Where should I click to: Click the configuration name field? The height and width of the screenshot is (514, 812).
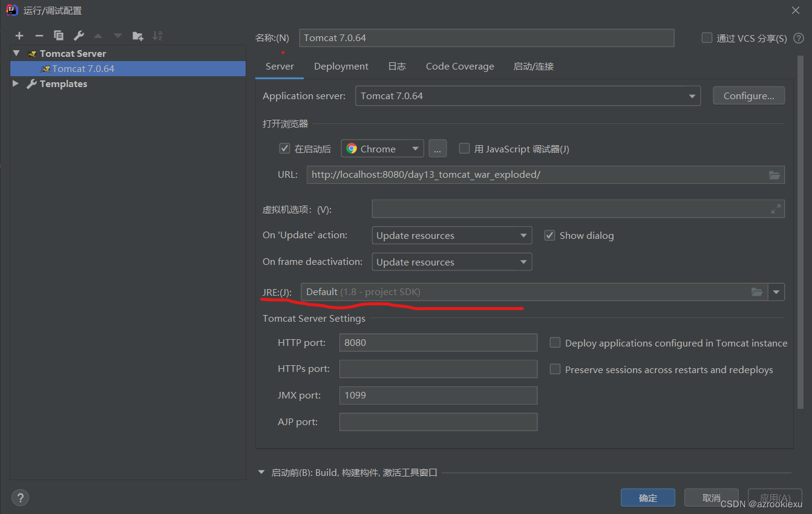(486, 37)
